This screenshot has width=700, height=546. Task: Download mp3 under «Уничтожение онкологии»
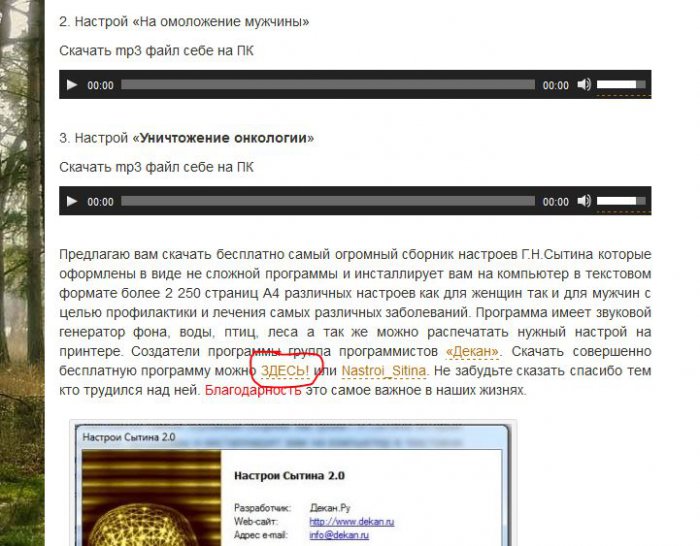click(x=156, y=167)
